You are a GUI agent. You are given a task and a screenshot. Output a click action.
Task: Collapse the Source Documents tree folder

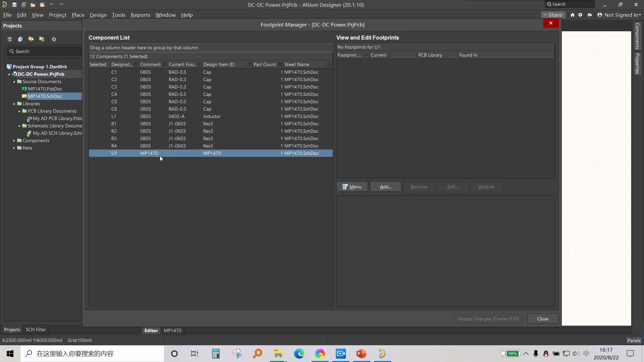[x=14, y=81]
